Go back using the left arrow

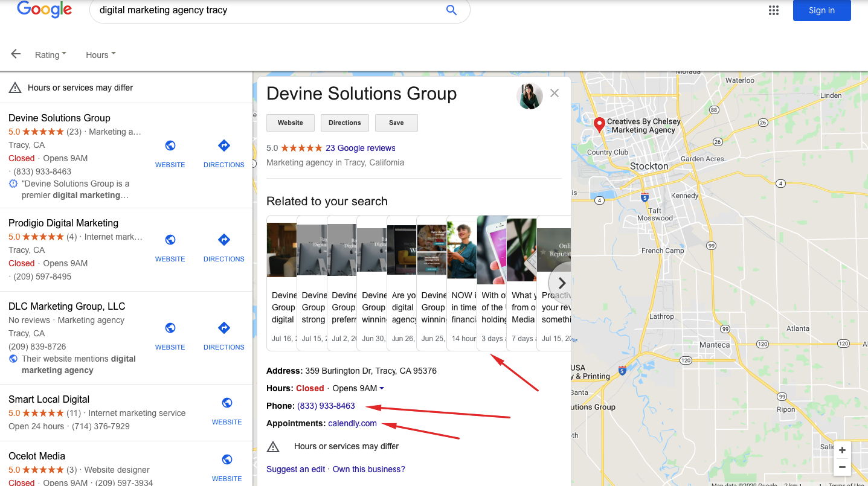click(16, 54)
